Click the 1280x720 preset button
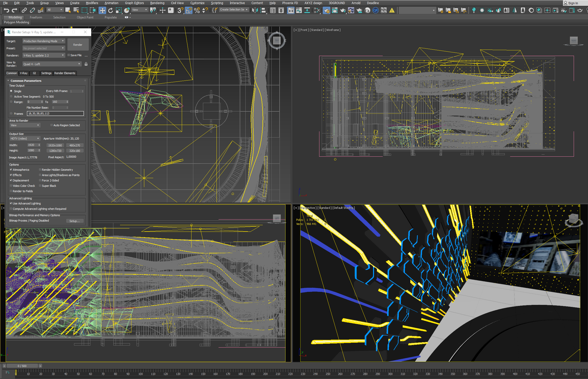Screen dimensions: 588x379 click(x=55, y=151)
